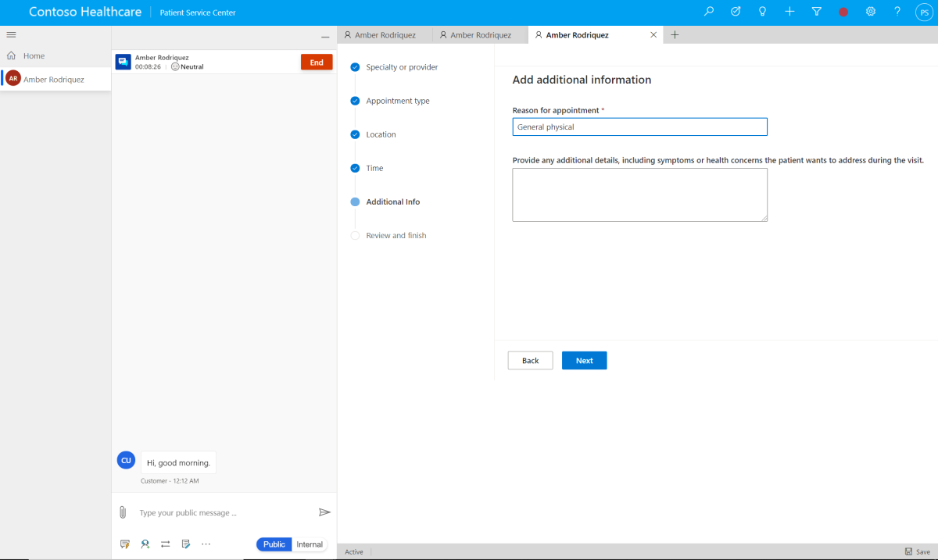Click the Hi, good morning message bubble
The image size is (938, 560).
pos(178,462)
